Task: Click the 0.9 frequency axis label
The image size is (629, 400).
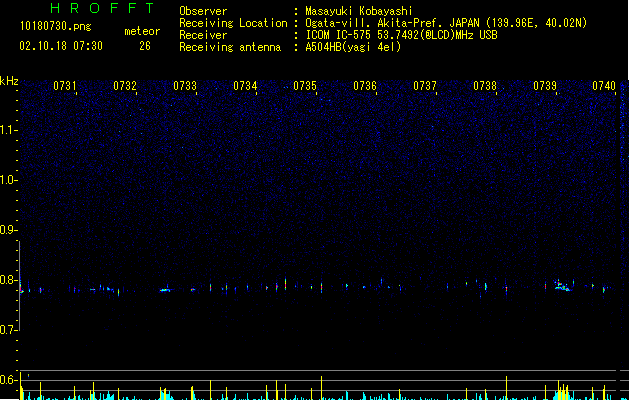Action: [8, 230]
